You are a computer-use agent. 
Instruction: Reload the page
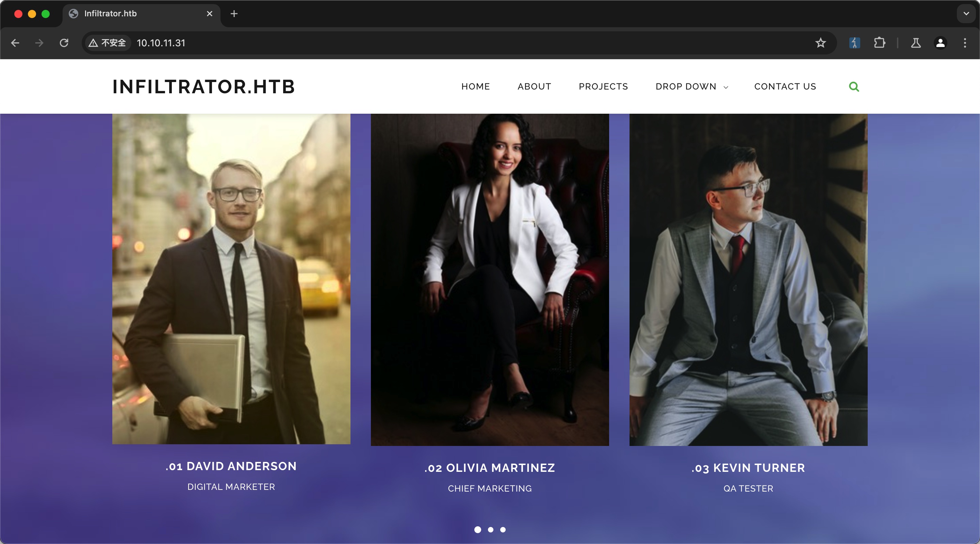pos(64,43)
